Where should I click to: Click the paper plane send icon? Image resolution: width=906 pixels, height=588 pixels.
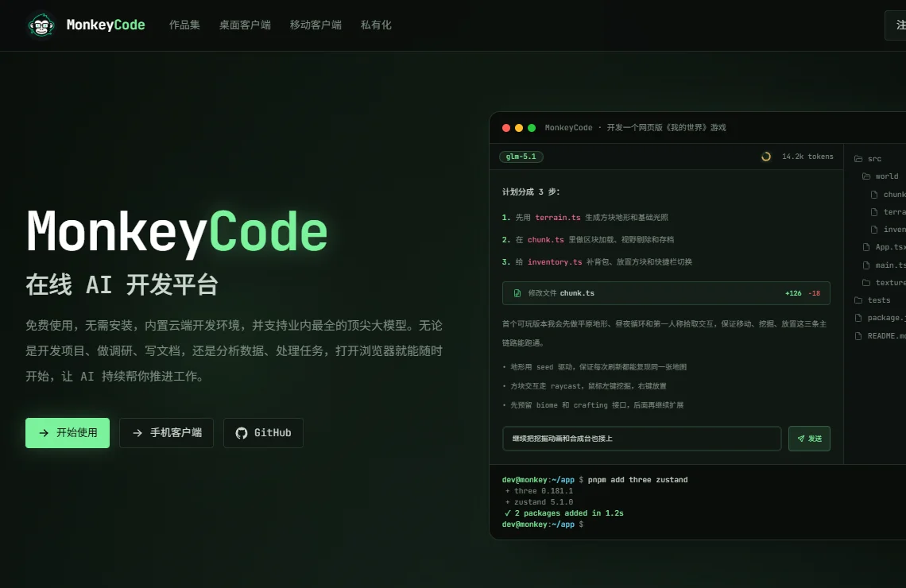(801, 439)
